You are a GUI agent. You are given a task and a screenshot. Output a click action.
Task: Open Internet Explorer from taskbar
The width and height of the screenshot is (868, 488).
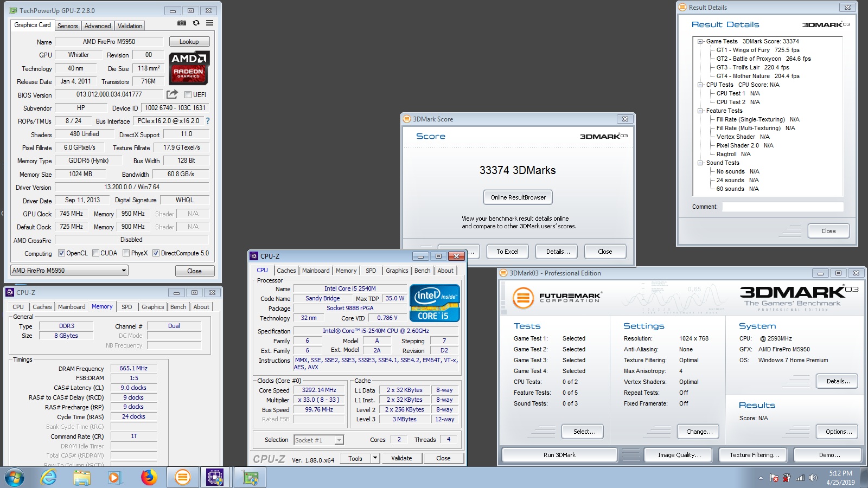pyautogui.click(x=49, y=478)
